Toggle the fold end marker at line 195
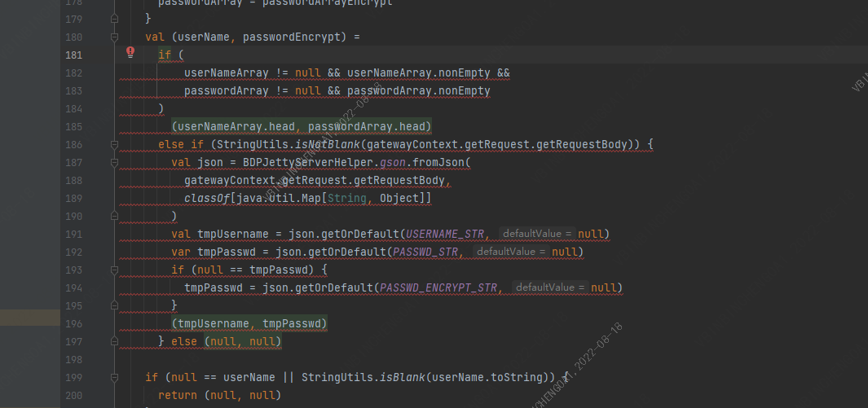 (x=115, y=305)
